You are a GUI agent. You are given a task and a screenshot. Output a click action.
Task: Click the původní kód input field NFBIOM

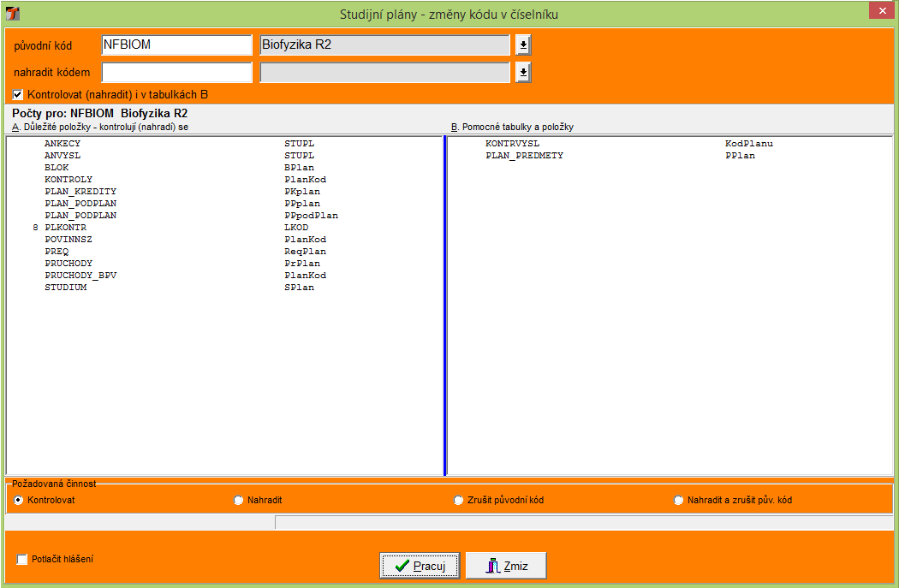tap(176, 45)
